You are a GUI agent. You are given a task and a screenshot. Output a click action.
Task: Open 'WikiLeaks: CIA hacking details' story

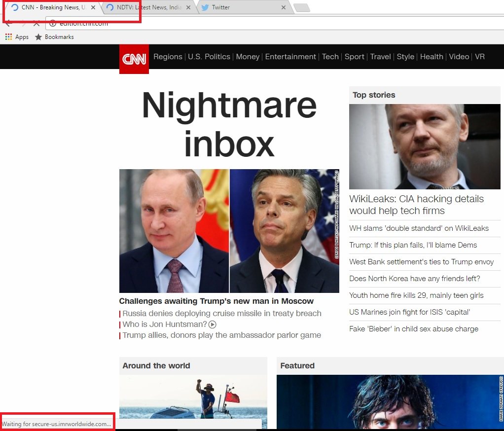coord(416,205)
